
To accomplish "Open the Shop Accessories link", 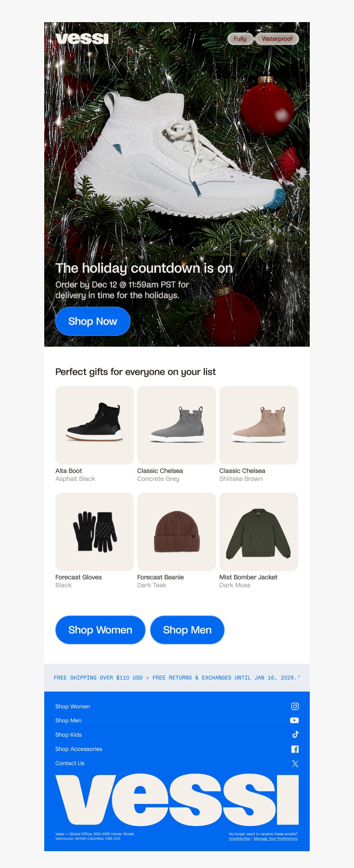I will click(78, 749).
